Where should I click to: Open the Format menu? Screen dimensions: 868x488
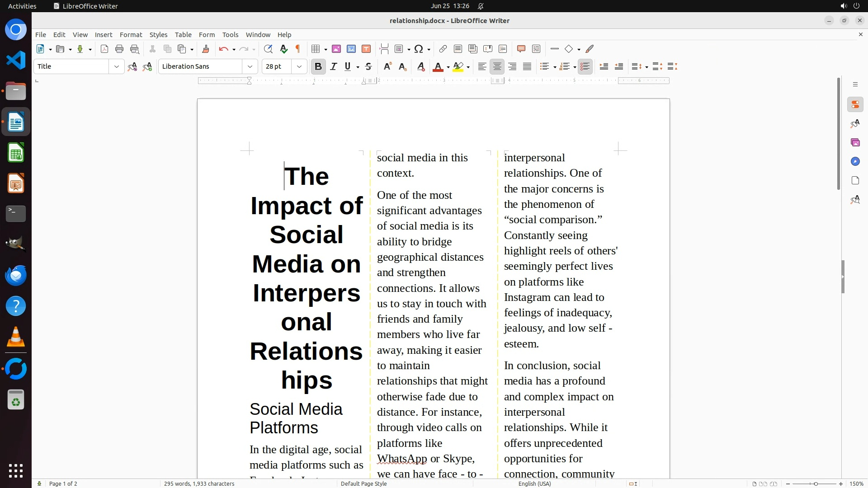coord(131,35)
